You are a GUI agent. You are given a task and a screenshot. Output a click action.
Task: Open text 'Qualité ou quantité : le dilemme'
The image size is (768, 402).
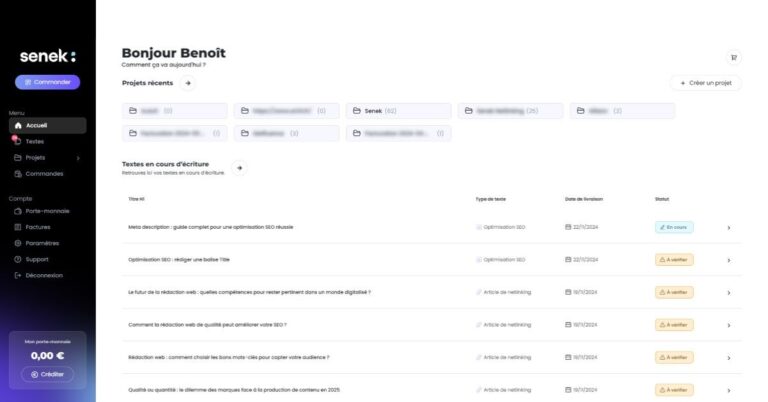[x=234, y=390]
